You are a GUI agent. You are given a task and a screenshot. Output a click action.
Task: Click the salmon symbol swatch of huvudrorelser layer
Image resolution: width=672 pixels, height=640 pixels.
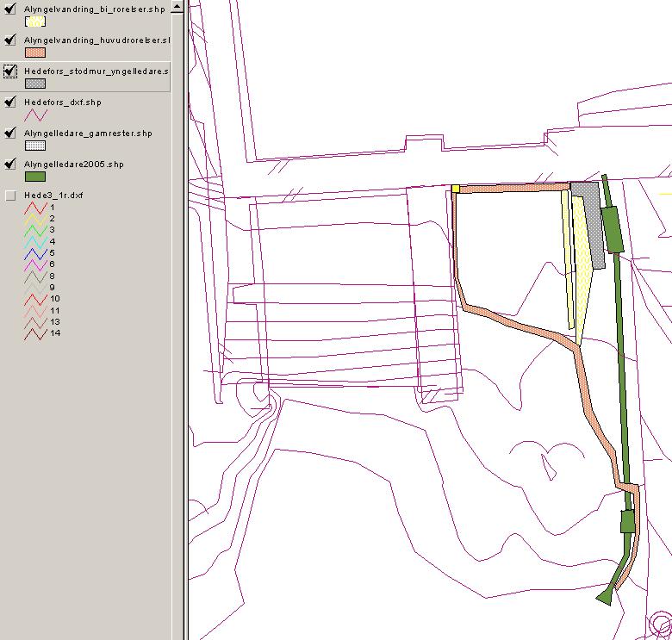coord(35,53)
